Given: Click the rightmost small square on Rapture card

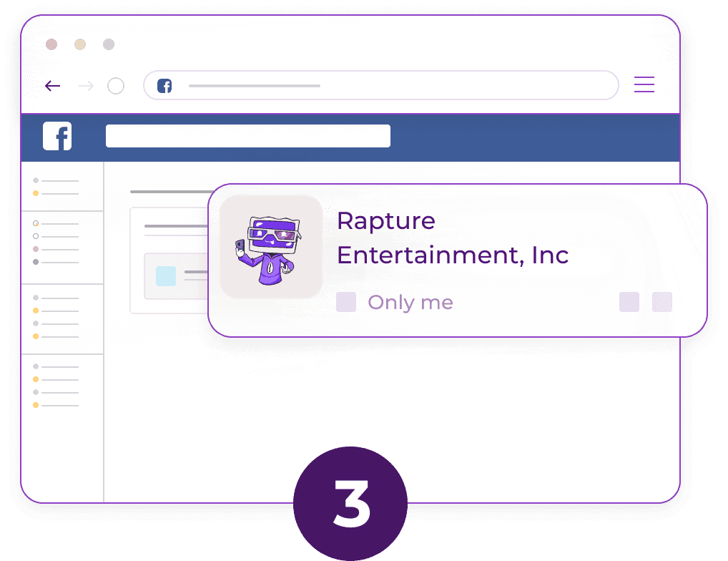Looking at the screenshot, I should [661, 302].
